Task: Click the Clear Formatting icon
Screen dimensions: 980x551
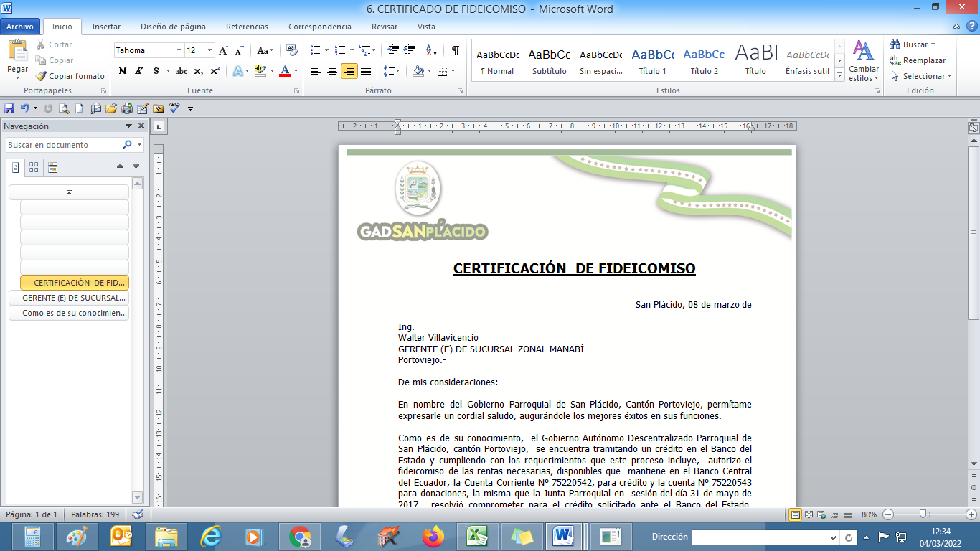Action: tap(291, 50)
